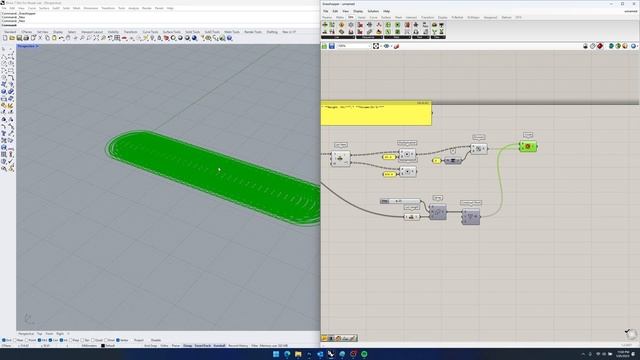Click the Spotify icon on the taskbar

point(364,354)
